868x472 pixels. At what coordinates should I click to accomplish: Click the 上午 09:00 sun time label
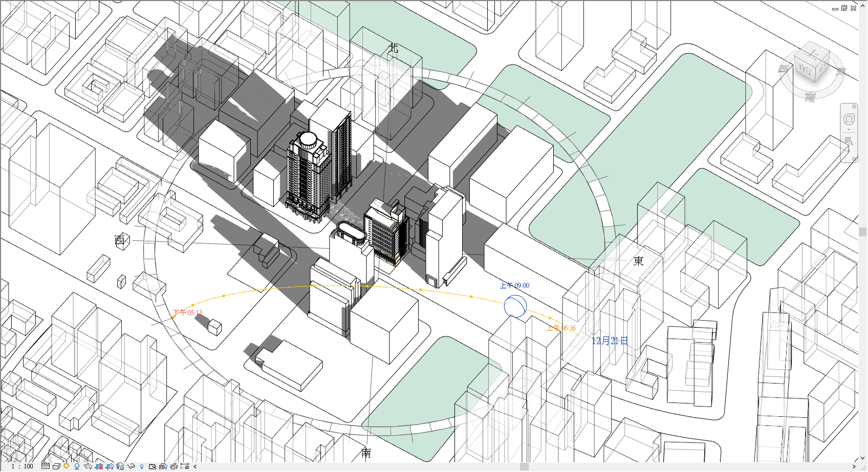tap(514, 285)
